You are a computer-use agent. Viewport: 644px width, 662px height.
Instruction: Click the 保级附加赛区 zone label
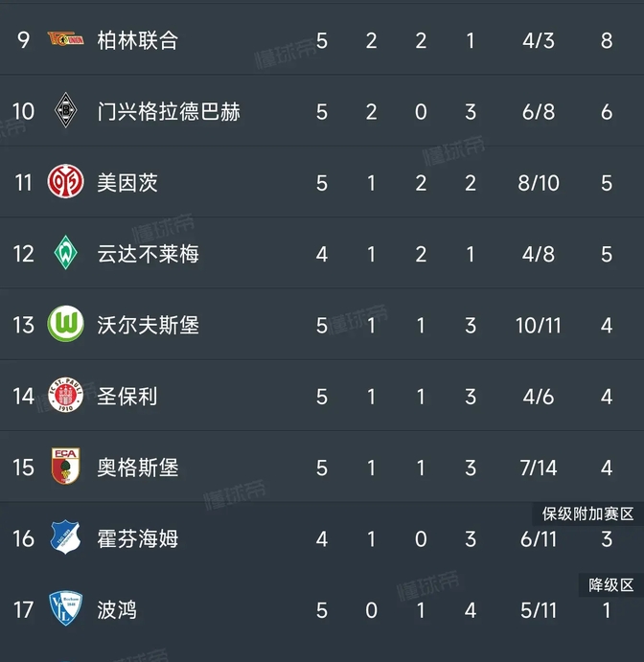(587, 514)
